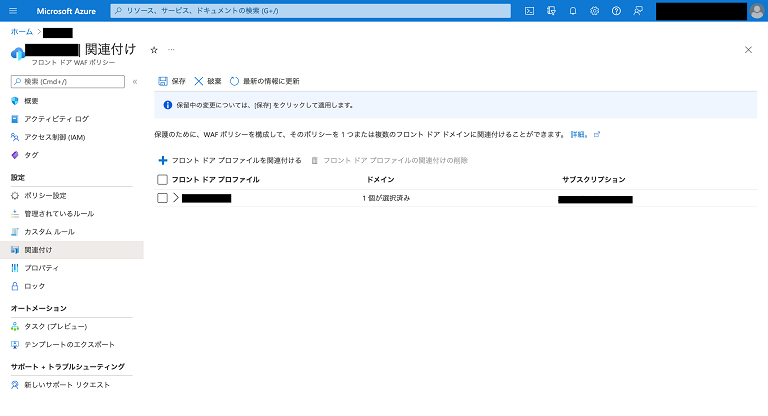
Task: Open the Azure Cloud Shell icon
Action: (529, 10)
